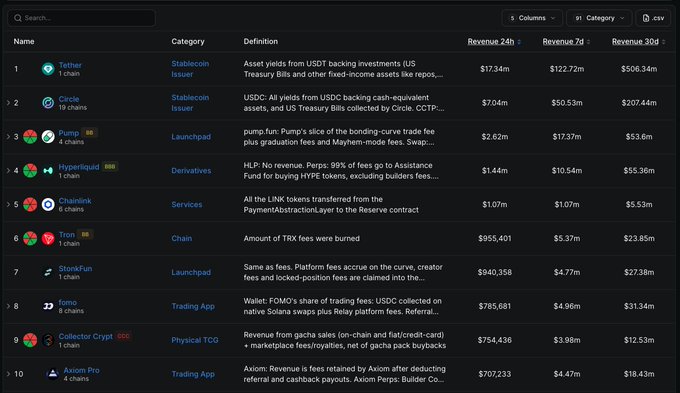Click the CCC badge next to Collector Crypt
The image size is (680, 393).
point(123,336)
